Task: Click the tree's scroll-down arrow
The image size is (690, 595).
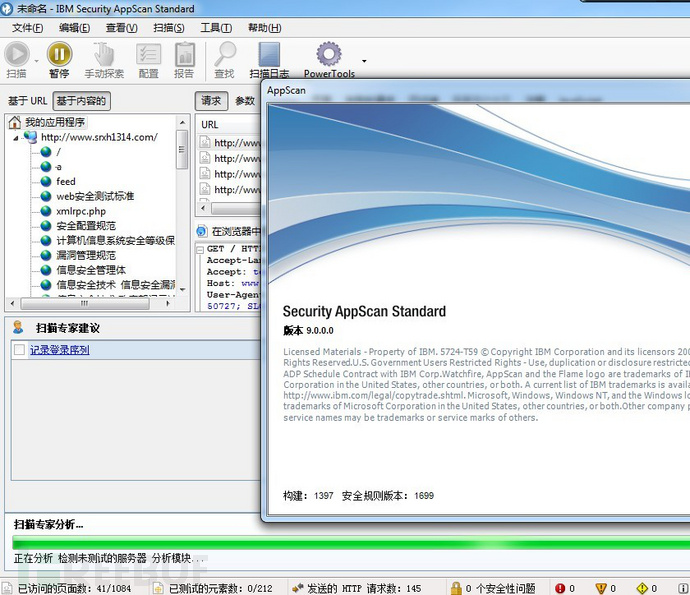Action: [182, 290]
